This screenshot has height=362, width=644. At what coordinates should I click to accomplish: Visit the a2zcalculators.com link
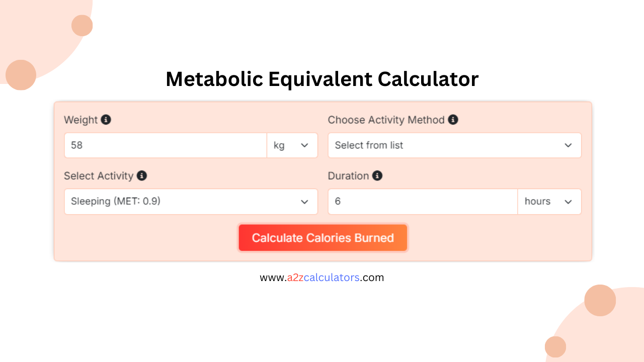click(x=322, y=277)
